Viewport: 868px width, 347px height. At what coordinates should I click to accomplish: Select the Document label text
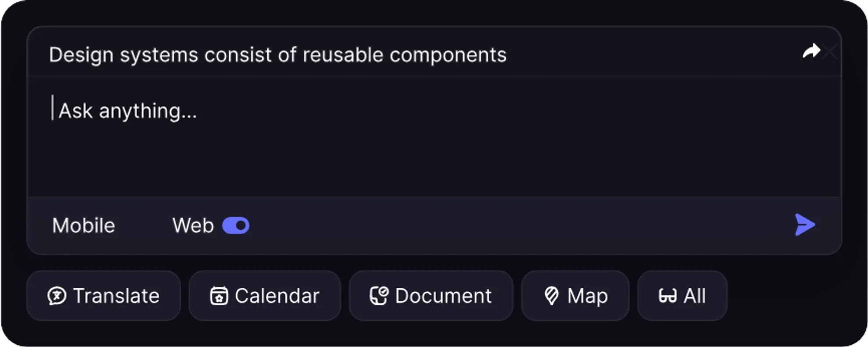click(443, 296)
